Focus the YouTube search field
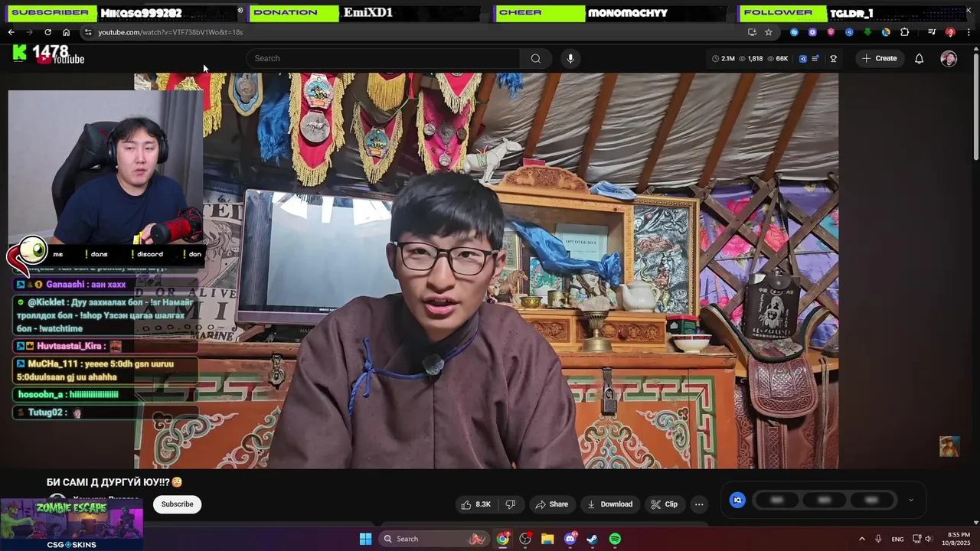980x551 pixels. tap(383, 58)
